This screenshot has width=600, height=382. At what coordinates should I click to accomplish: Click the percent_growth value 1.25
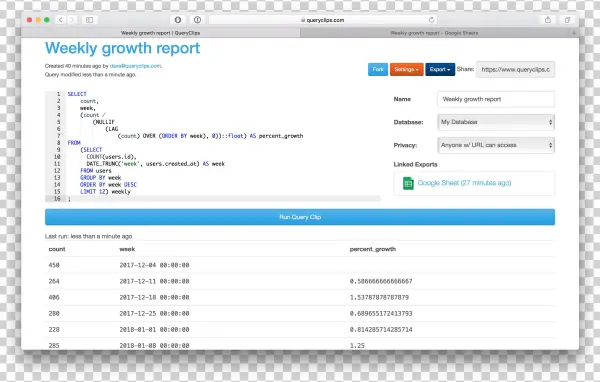(x=357, y=346)
